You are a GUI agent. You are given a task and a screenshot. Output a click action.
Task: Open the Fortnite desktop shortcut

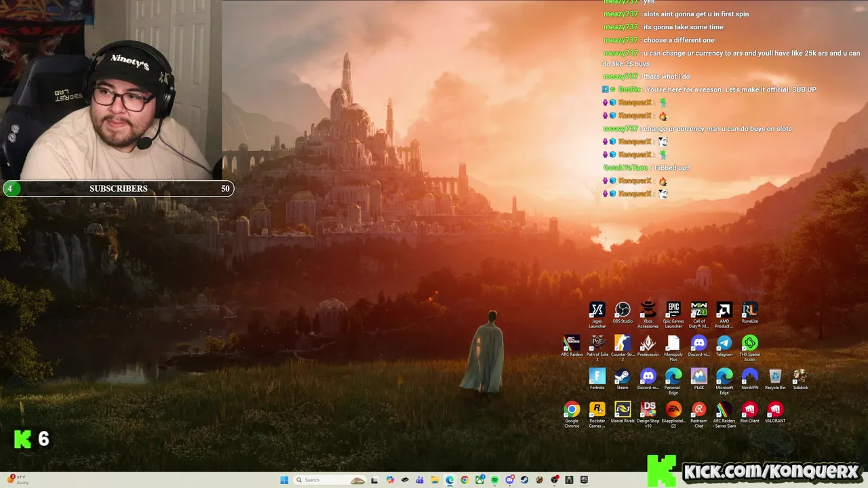coord(597,379)
